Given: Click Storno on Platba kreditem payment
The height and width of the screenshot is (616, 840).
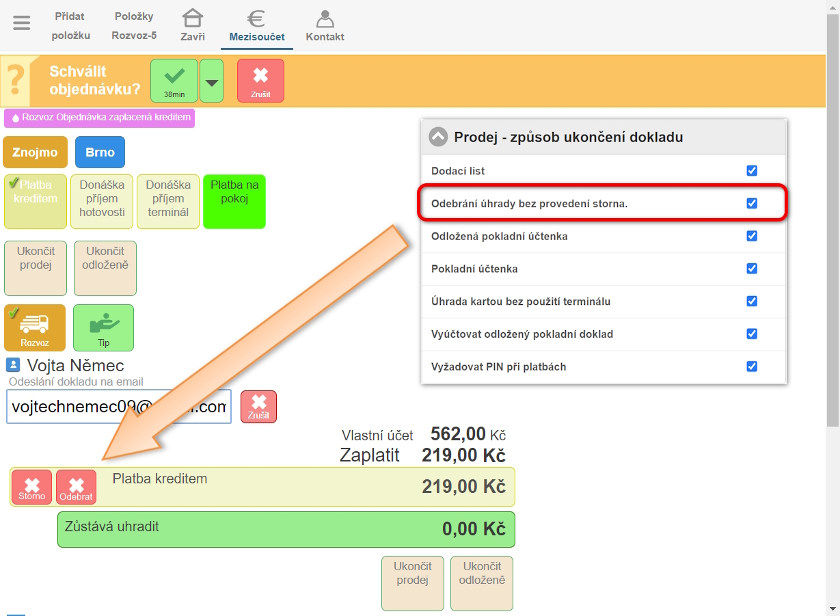Looking at the screenshot, I should (x=32, y=487).
